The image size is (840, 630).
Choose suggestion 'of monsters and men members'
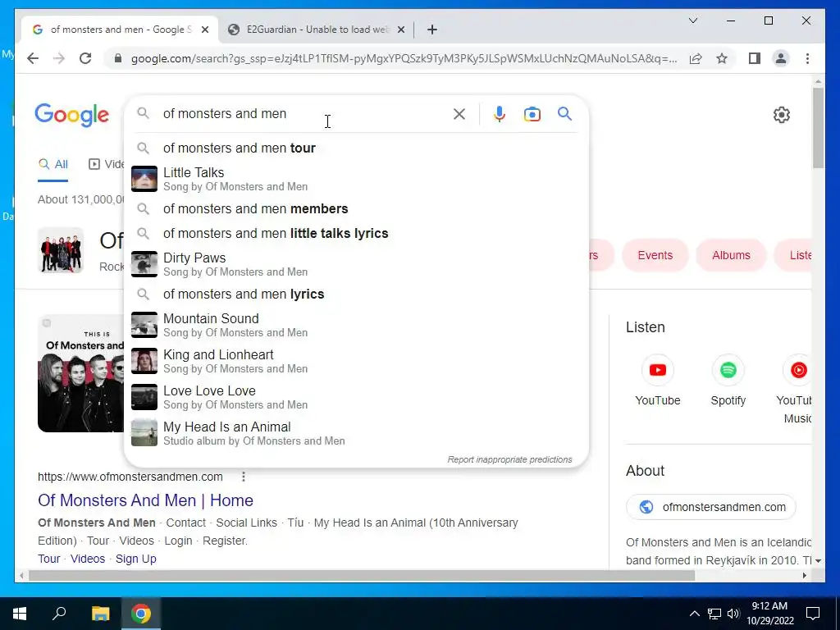point(356,208)
